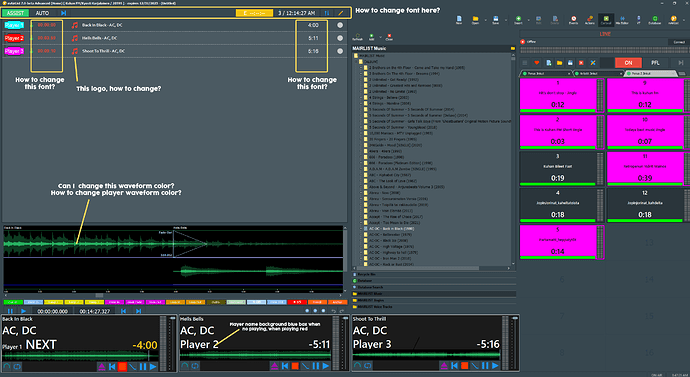The height and width of the screenshot is (377, 690).
Task: Toggle ASSIST mode
Action: pyautogui.click(x=15, y=13)
